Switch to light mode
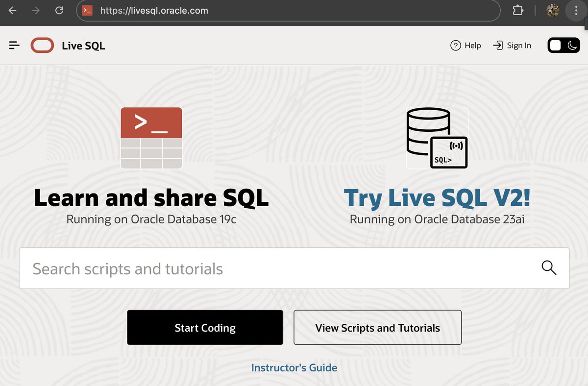The height and width of the screenshot is (386, 588). (x=555, y=45)
